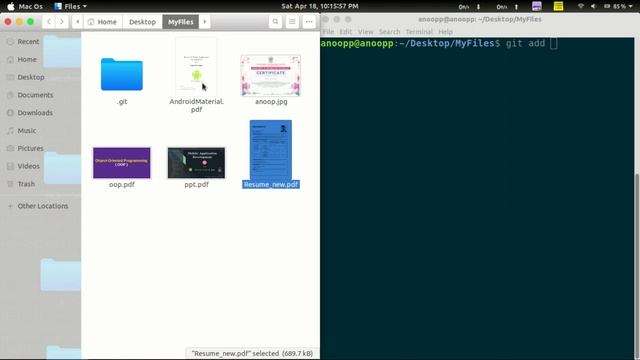Click the Resume_new.pdf file thumbnail
640x360 pixels.
[x=271, y=150]
